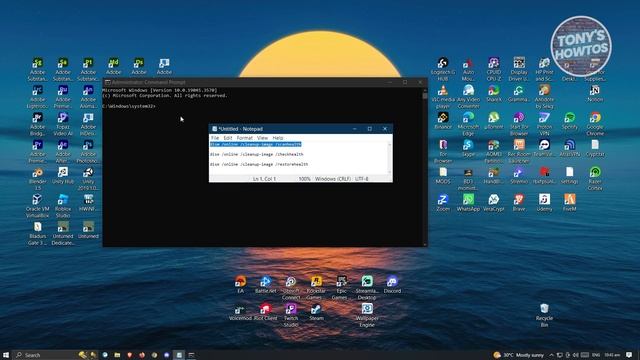Screen dimensions: 640x360
Task: Click the dism /restorehealth line in Notepad
Action: tap(259, 164)
